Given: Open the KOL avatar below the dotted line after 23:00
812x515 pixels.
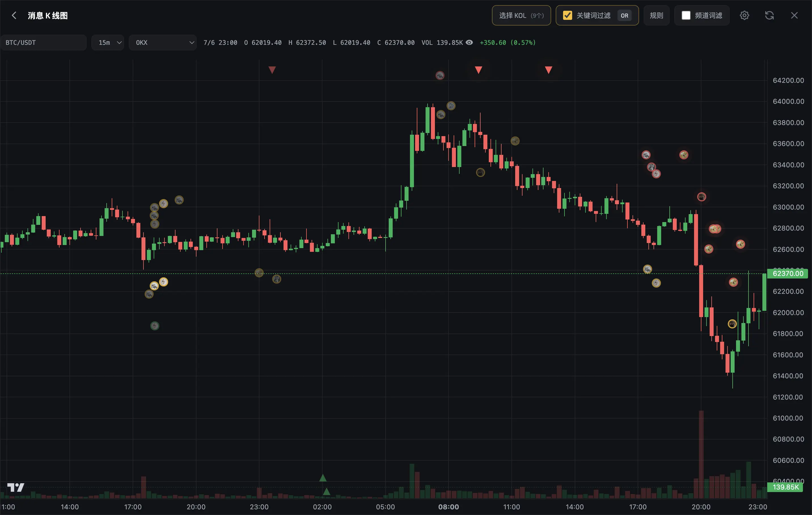Looking at the screenshot, I should [276, 279].
